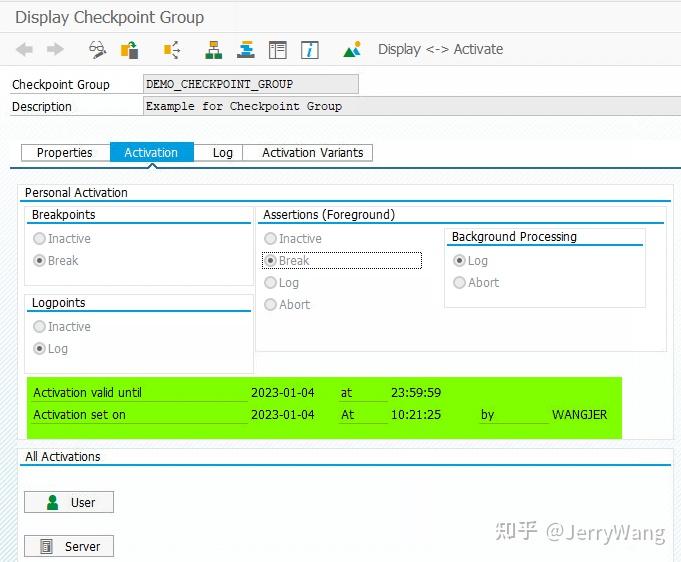The width and height of the screenshot is (681, 562).
Task: Click the user name WANGJER
Action: (x=580, y=415)
